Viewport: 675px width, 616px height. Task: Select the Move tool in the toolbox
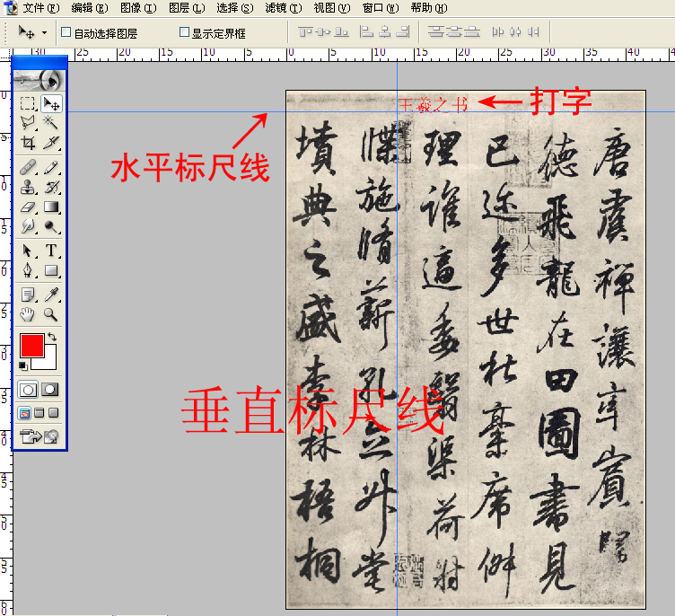pyautogui.click(x=51, y=103)
